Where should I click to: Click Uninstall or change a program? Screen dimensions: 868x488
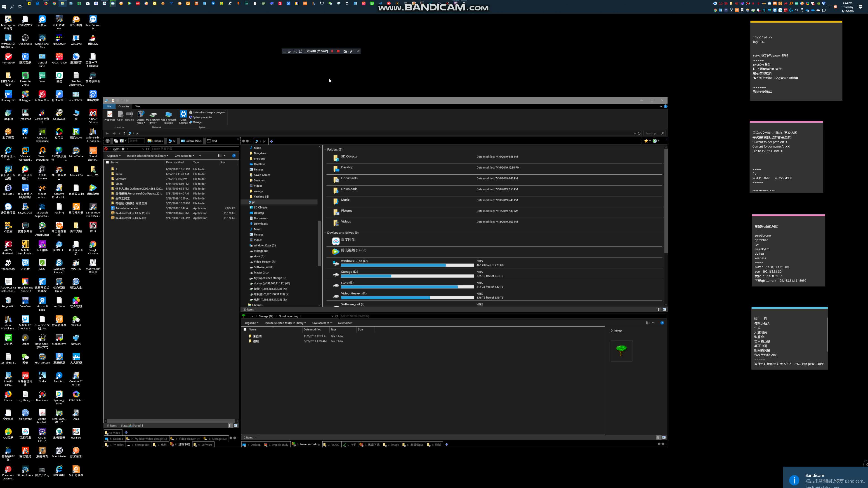209,112
